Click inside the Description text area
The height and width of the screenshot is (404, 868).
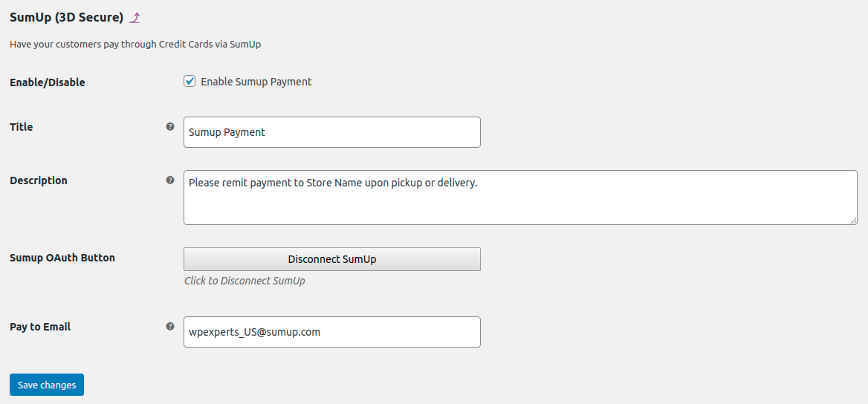pos(520,198)
